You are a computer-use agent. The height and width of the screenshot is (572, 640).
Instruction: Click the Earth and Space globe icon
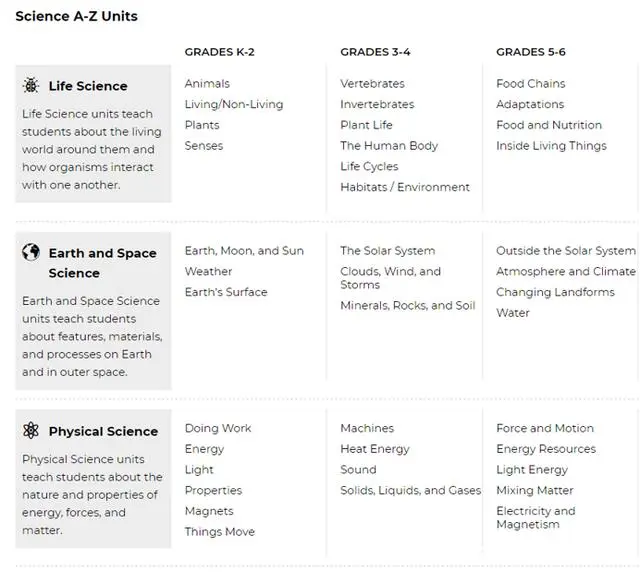[x=31, y=252]
